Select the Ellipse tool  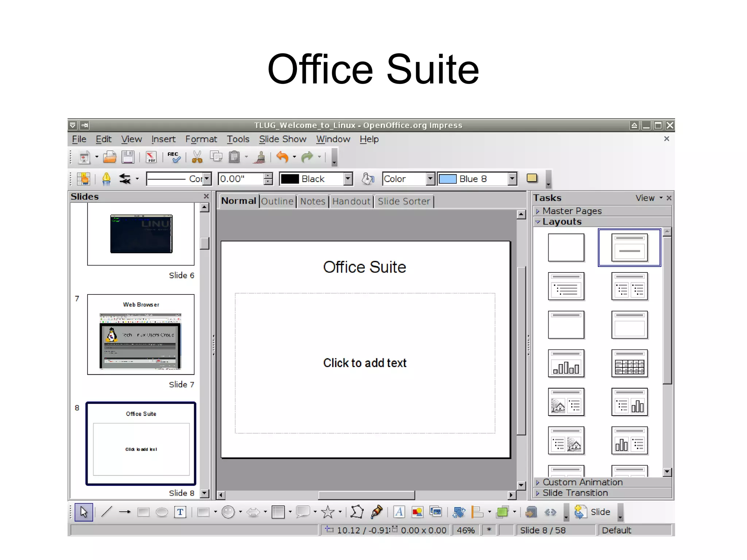[162, 512]
